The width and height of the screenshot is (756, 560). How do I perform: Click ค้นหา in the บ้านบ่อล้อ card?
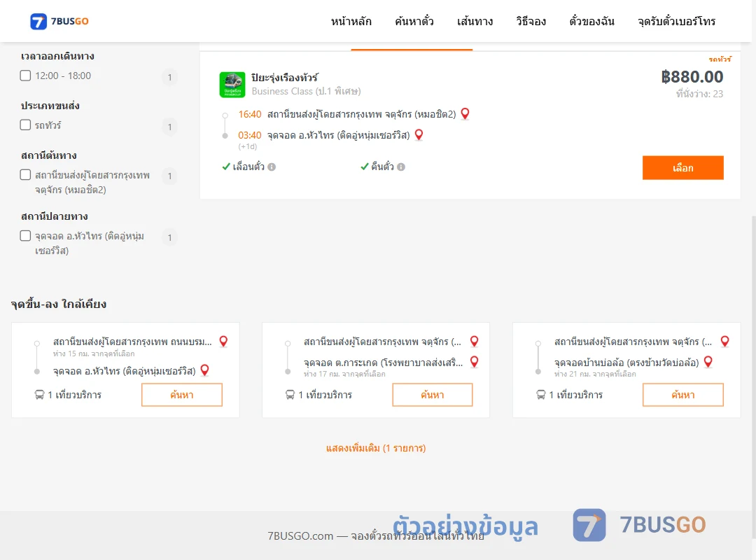[683, 395]
